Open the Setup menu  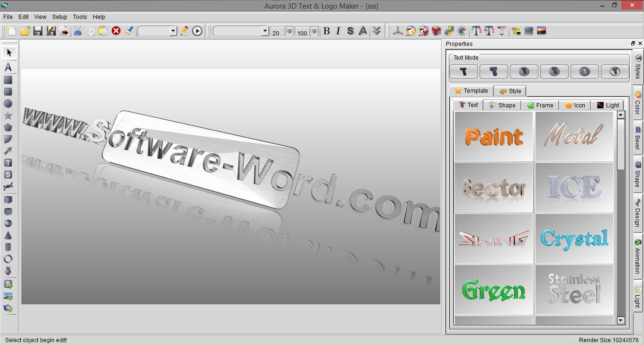pyautogui.click(x=60, y=17)
